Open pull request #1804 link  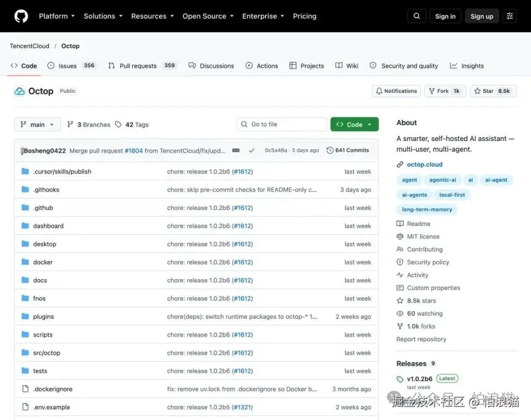coord(134,151)
